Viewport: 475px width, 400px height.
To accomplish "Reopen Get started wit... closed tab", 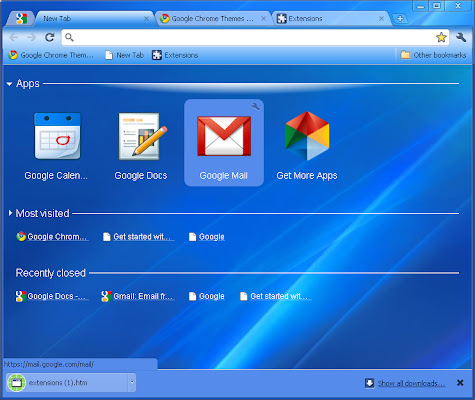I will pyautogui.click(x=276, y=296).
